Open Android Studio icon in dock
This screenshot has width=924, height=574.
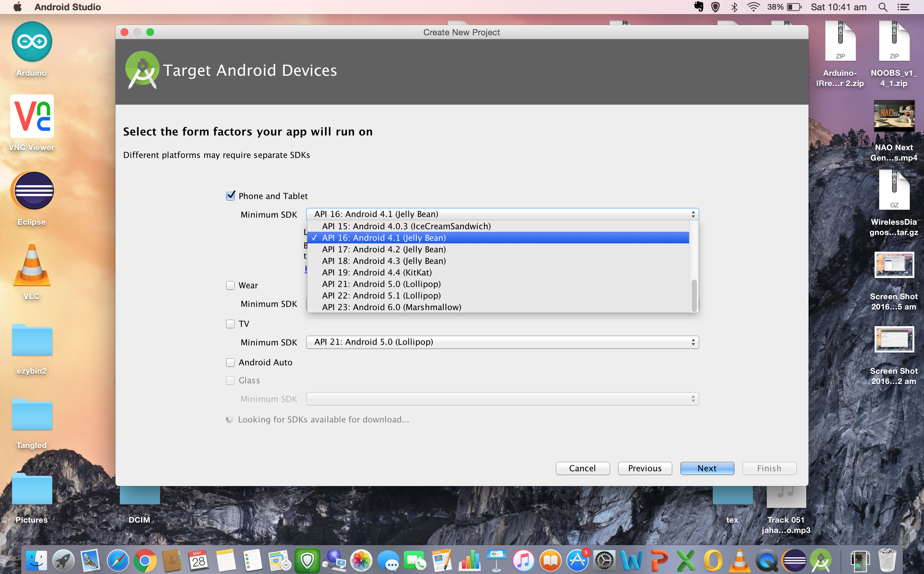click(x=821, y=560)
